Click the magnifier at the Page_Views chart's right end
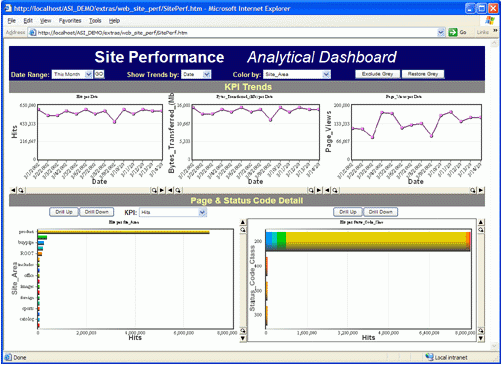 pyautogui.click(x=473, y=190)
